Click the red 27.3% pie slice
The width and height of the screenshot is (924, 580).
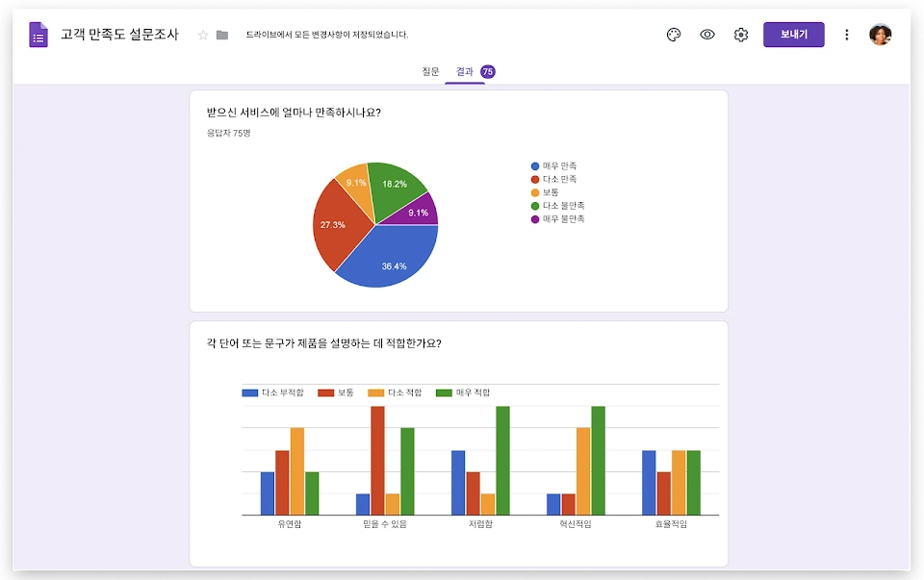[x=336, y=224]
